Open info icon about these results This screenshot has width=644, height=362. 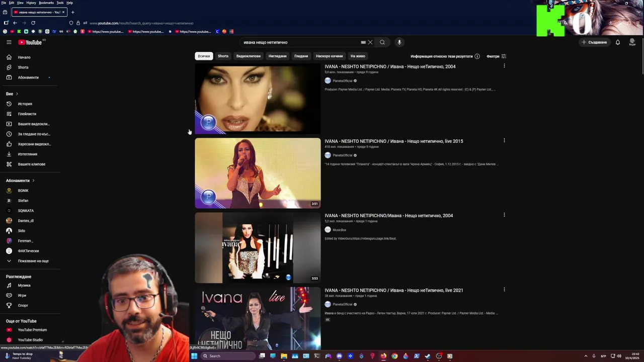pyautogui.click(x=477, y=56)
